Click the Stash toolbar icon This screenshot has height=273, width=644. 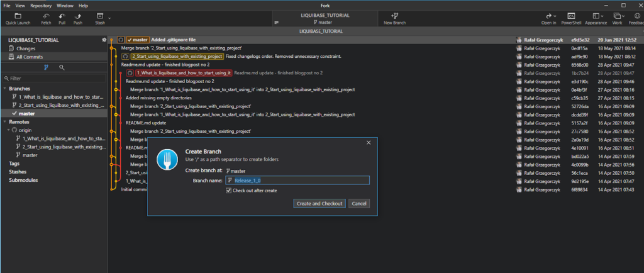click(x=100, y=18)
